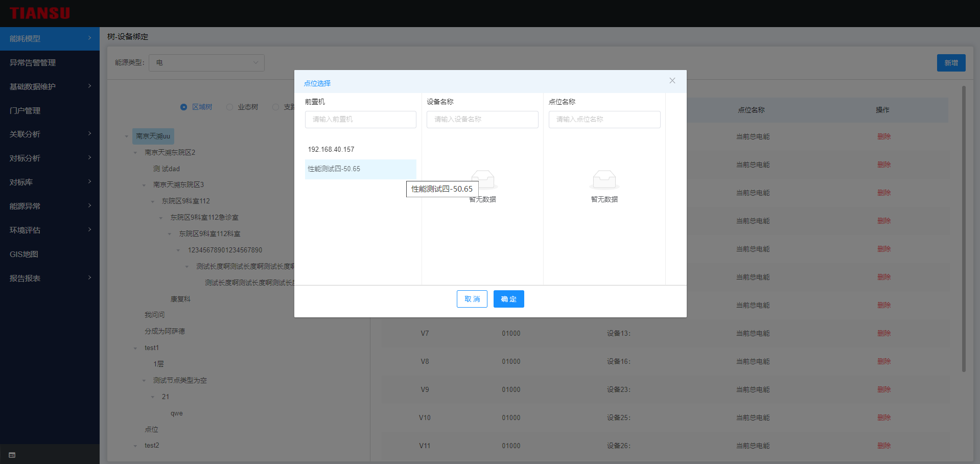Collapse the 21 tree node
The width and height of the screenshot is (980, 464).
coord(153,397)
